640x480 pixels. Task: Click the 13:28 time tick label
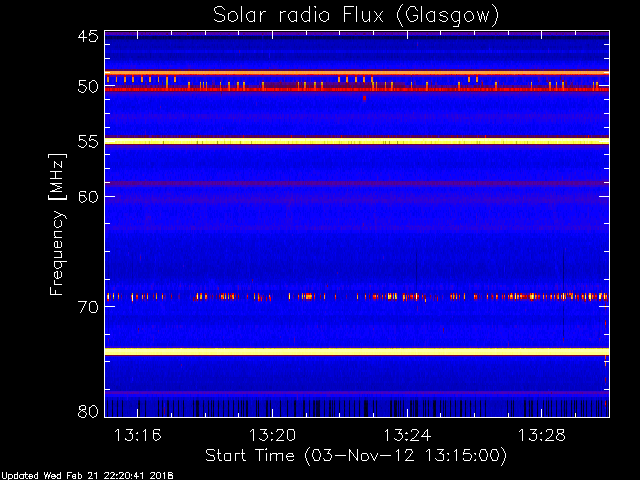click(x=542, y=435)
